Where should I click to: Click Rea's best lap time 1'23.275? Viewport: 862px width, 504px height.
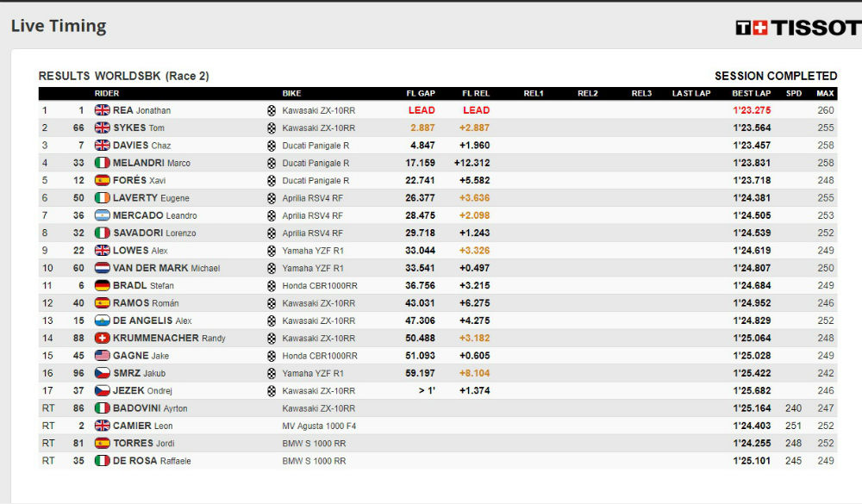tap(752, 110)
